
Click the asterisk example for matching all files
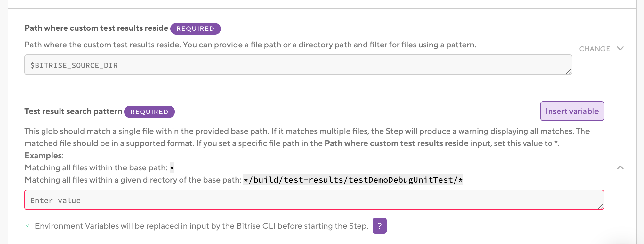(x=172, y=167)
